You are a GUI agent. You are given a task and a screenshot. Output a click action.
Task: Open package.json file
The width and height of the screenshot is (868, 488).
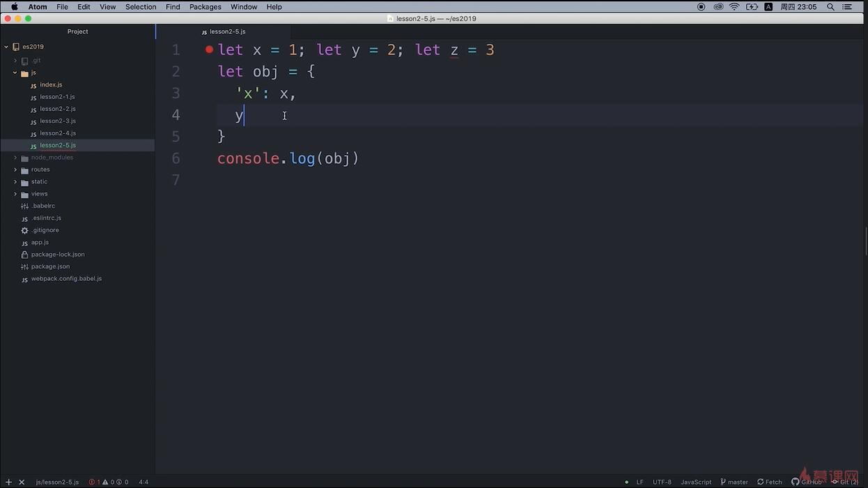point(50,266)
